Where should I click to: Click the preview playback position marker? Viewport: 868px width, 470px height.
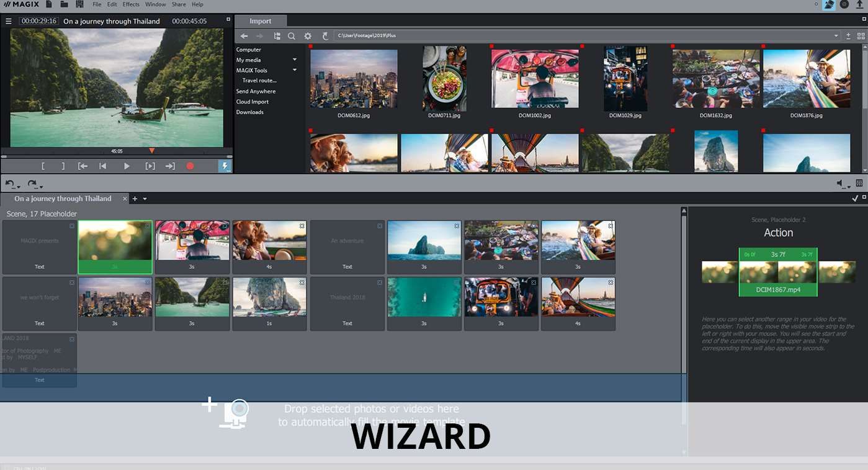point(152,151)
